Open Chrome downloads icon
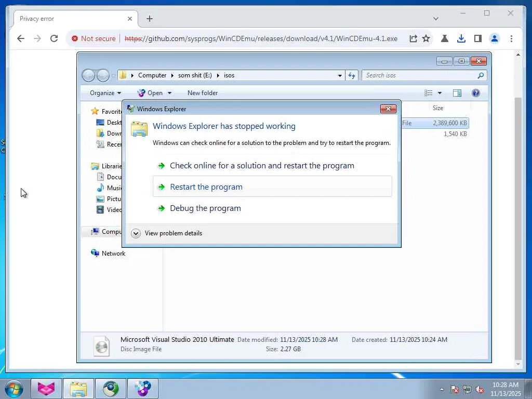532x399 pixels. [x=461, y=38]
